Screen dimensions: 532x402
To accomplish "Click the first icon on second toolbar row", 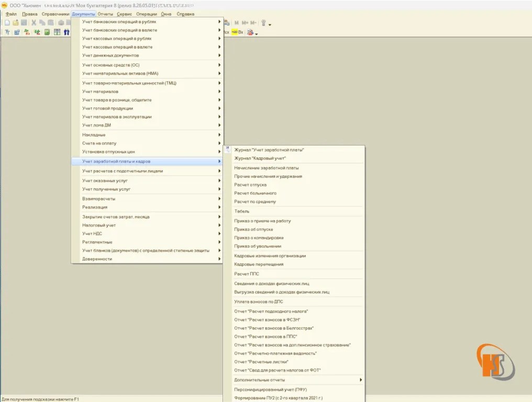I will [7, 32].
